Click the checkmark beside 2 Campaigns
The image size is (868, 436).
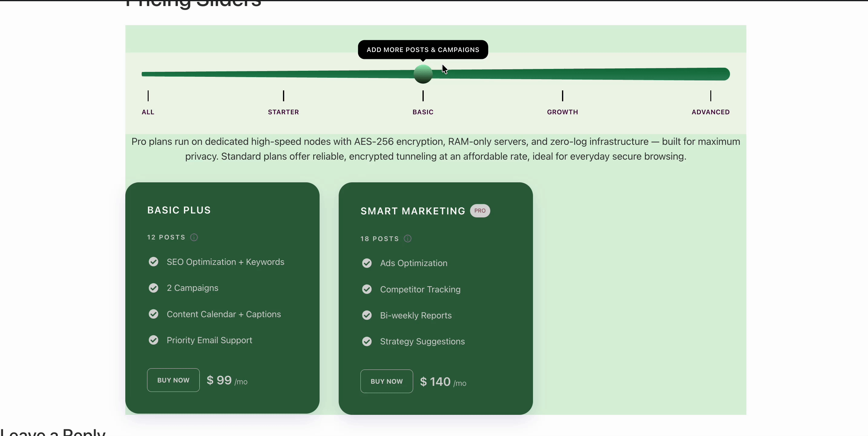153,288
